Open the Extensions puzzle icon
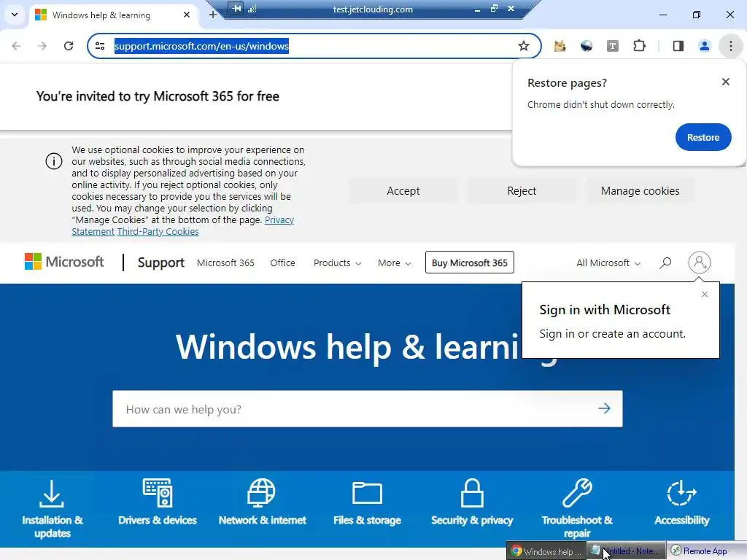 point(639,46)
